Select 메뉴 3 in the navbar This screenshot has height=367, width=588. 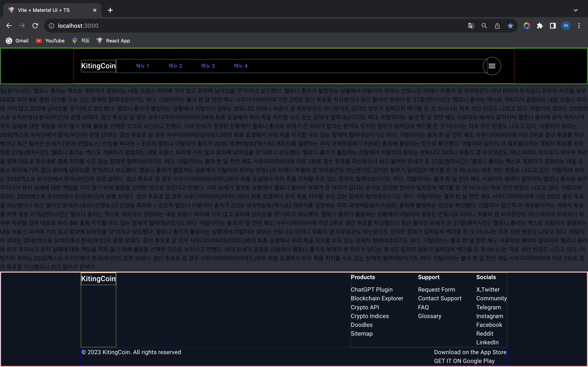tap(208, 66)
